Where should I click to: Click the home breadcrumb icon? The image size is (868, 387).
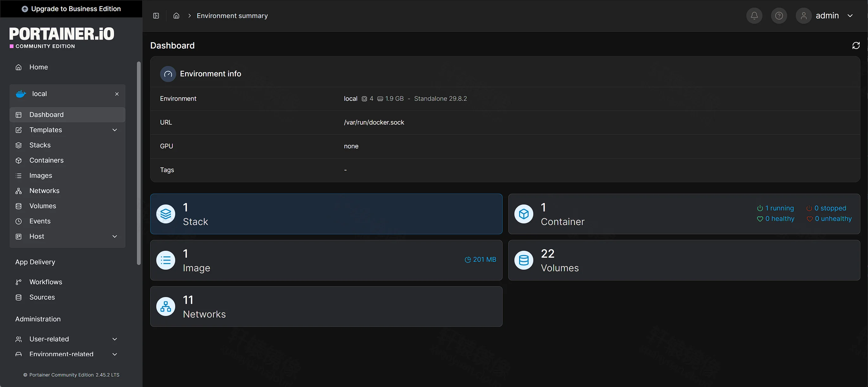coord(176,16)
